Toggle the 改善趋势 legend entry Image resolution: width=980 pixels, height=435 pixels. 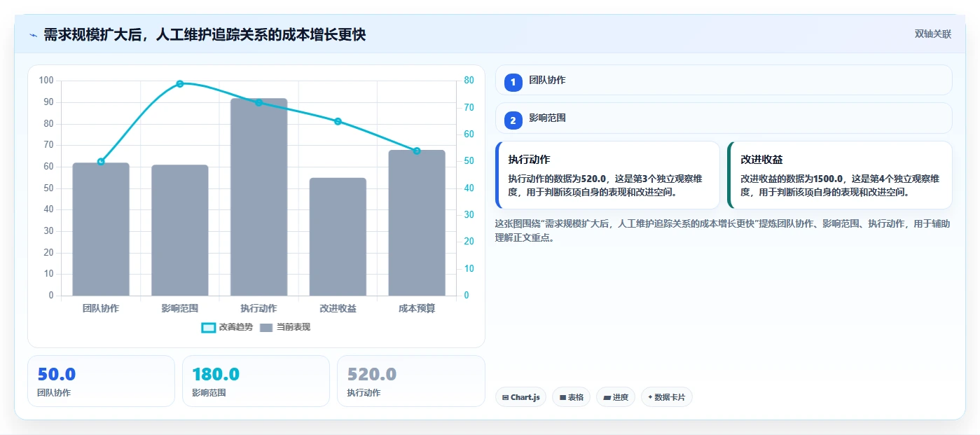227,327
